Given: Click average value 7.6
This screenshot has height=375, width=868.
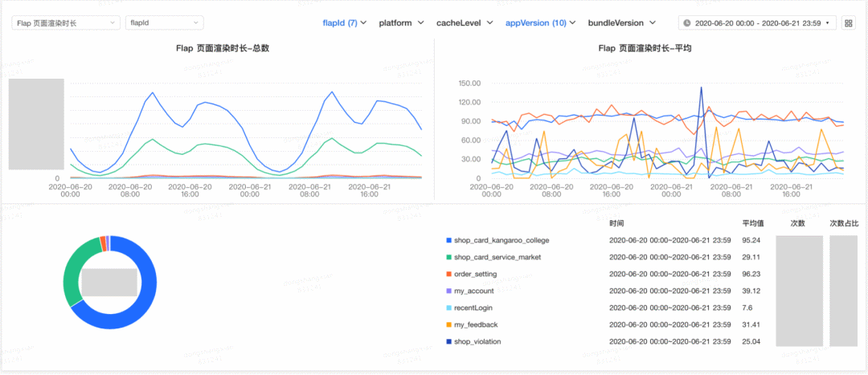Looking at the screenshot, I should [747, 308].
